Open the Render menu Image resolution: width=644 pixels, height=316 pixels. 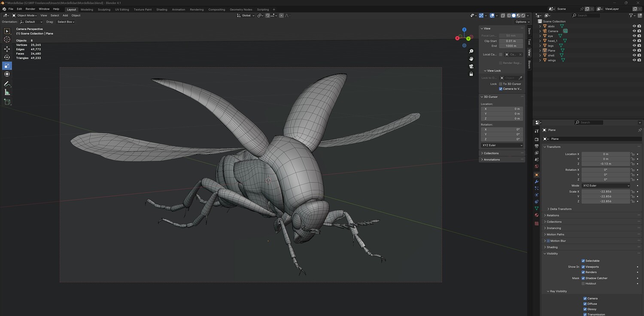30,9
